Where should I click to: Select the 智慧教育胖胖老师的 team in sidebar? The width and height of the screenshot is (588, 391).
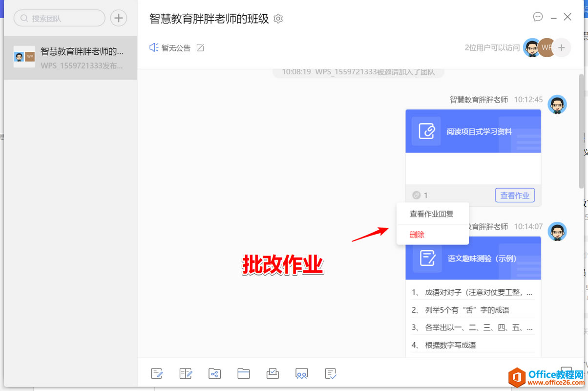pos(70,58)
